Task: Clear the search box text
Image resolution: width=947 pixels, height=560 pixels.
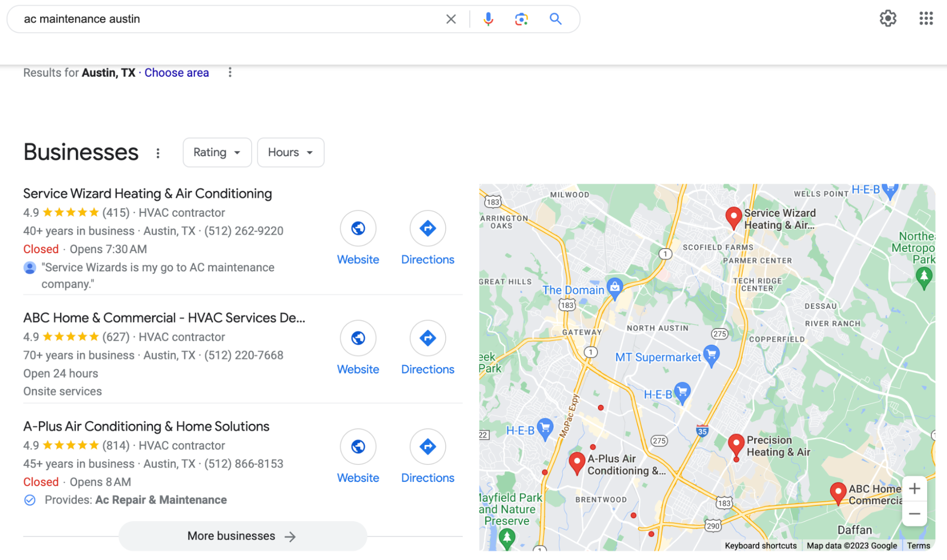Action: point(451,19)
